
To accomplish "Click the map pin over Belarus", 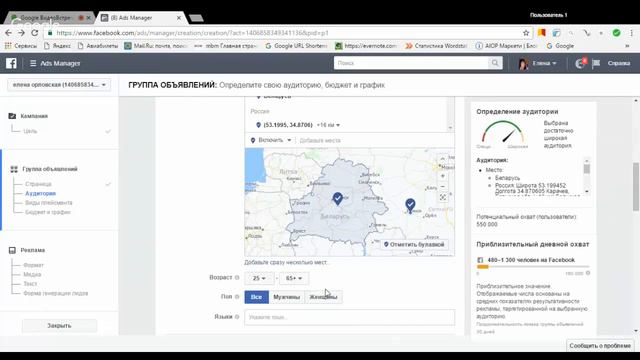I will (x=338, y=199).
